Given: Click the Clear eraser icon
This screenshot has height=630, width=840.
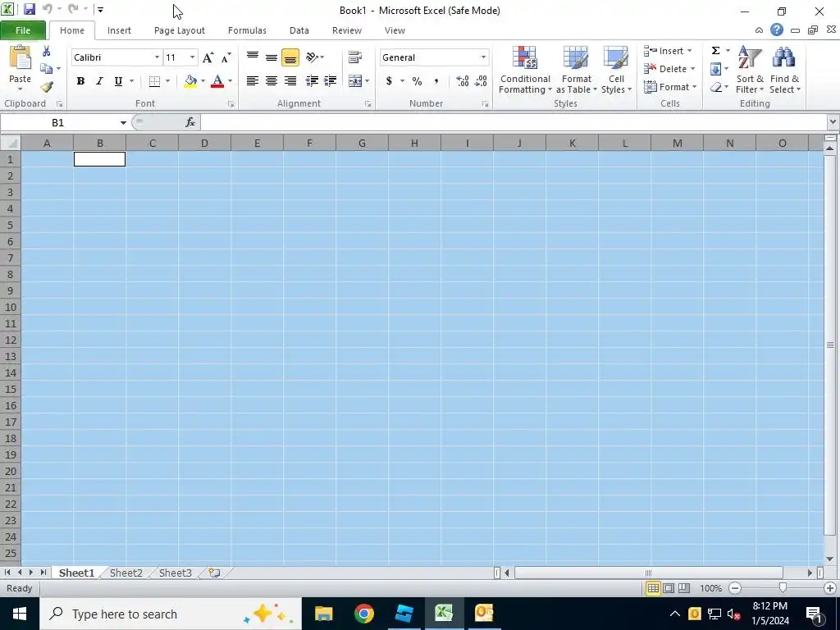Looking at the screenshot, I should click(715, 87).
